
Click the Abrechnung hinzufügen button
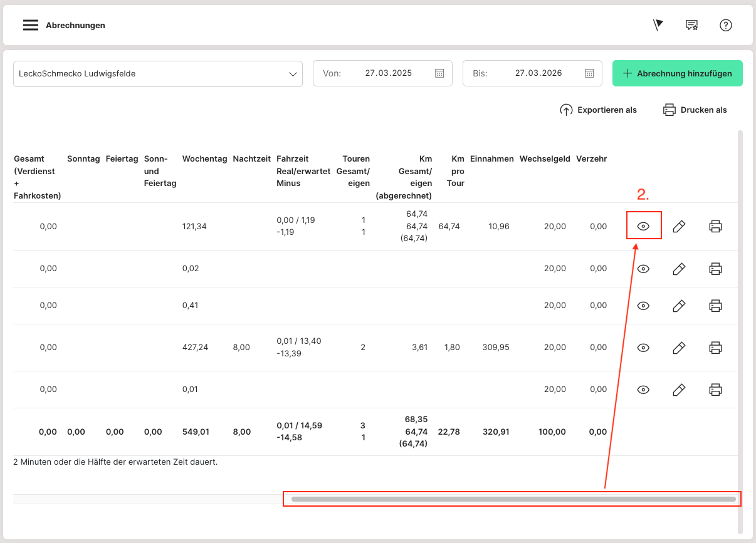pos(677,73)
